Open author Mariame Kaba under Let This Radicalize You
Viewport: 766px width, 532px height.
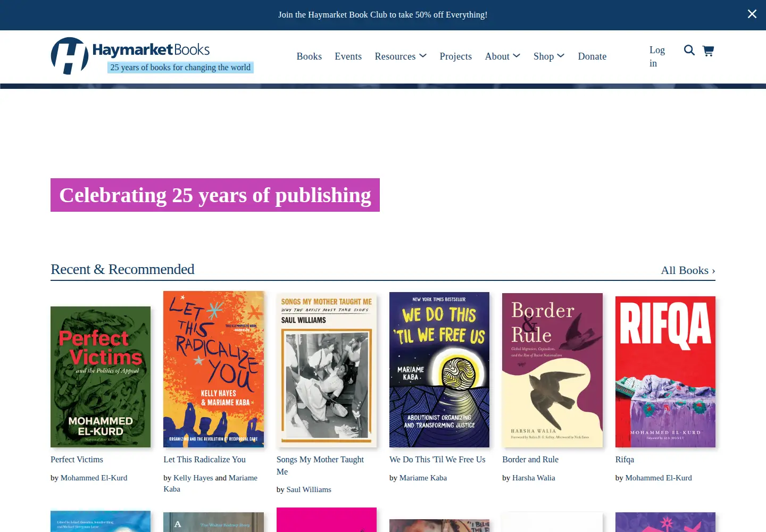210,484
